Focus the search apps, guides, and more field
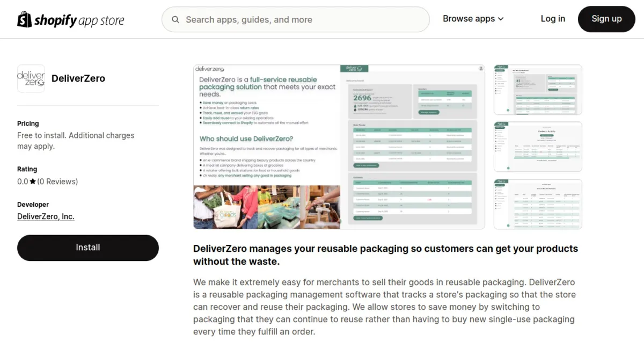Screen dimensions: 644x349 296,20
